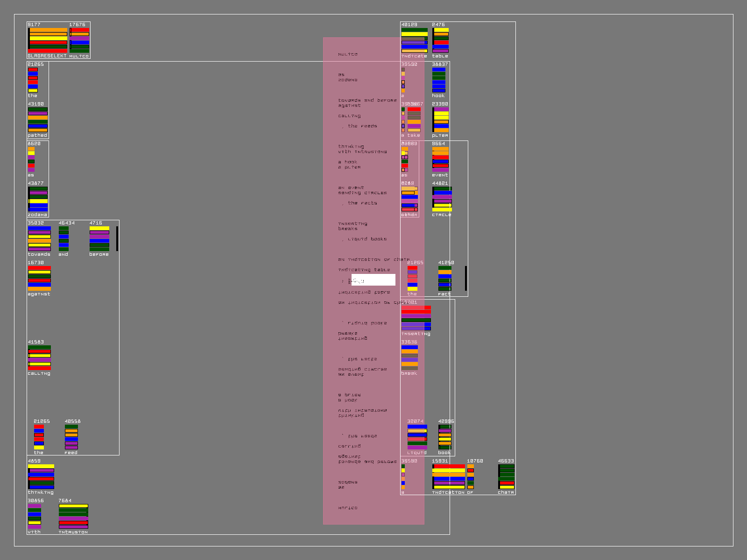Click 'an event sending circles' text
The height and width of the screenshot is (560, 747).
362,190
